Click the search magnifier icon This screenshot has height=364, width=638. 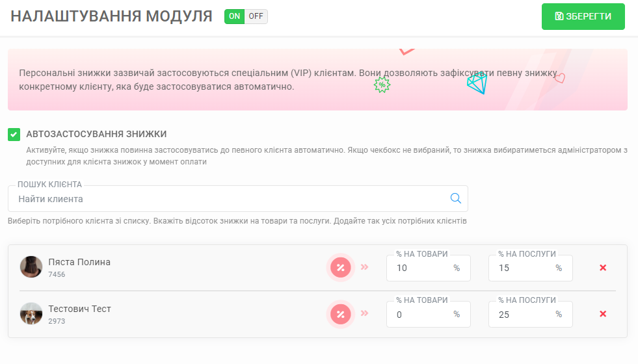456,198
